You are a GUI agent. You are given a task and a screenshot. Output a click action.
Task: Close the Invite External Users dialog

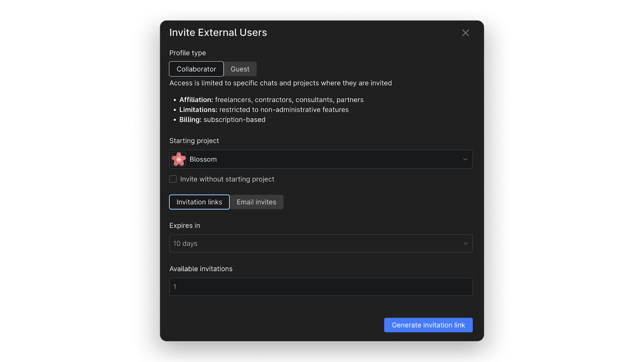click(x=465, y=33)
